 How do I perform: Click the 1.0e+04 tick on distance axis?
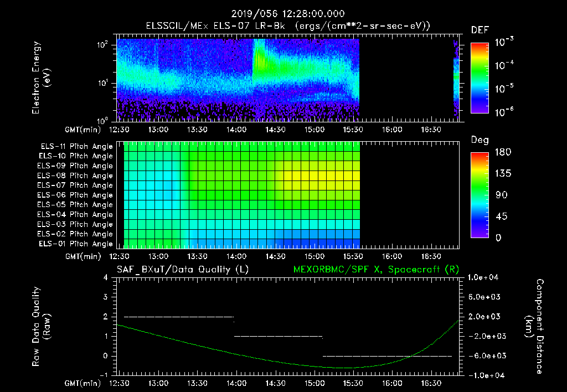click(483, 277)
